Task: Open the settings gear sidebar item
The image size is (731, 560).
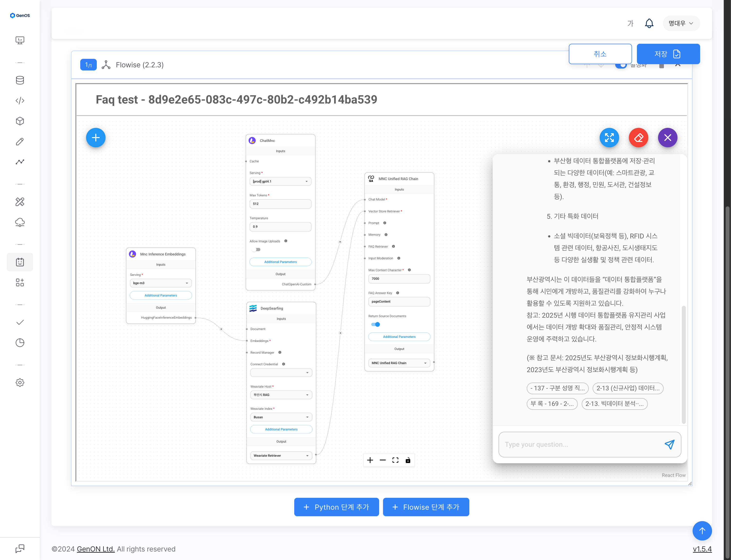Action: point(20,382)
